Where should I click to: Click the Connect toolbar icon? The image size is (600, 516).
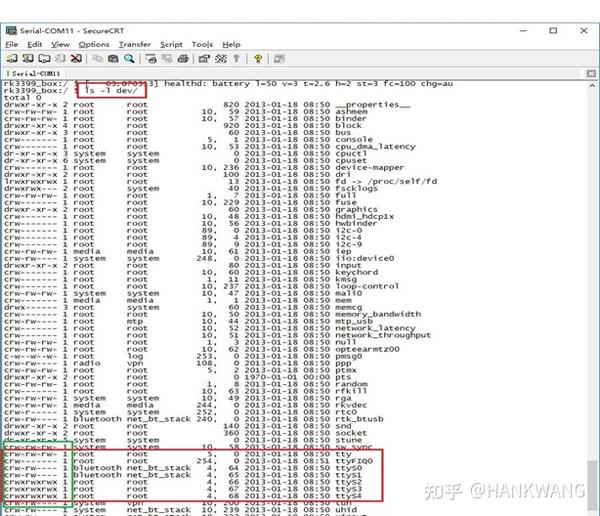[x=11, y=59]
